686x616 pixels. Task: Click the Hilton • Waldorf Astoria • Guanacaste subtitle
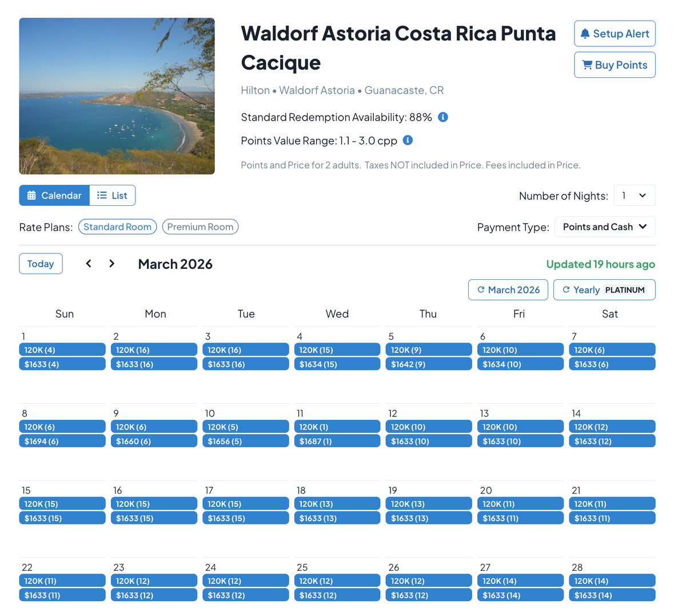342,90
